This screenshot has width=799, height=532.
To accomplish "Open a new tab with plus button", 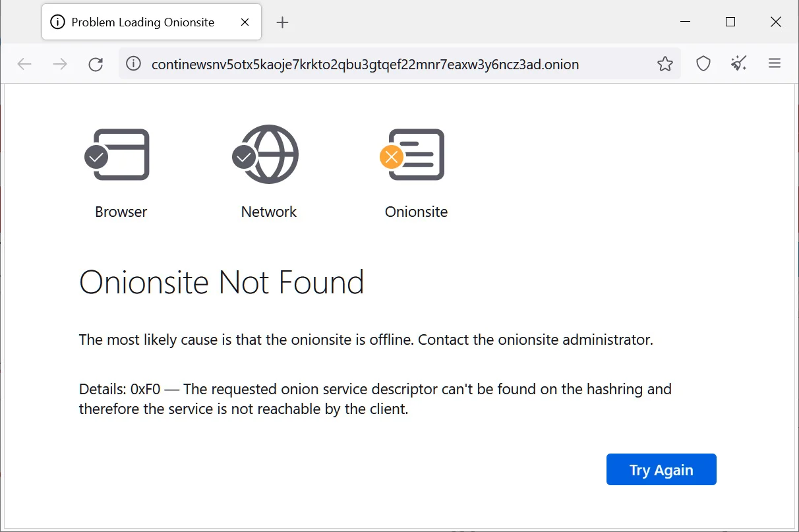I will pyautogui.click(x=282, y=22).
